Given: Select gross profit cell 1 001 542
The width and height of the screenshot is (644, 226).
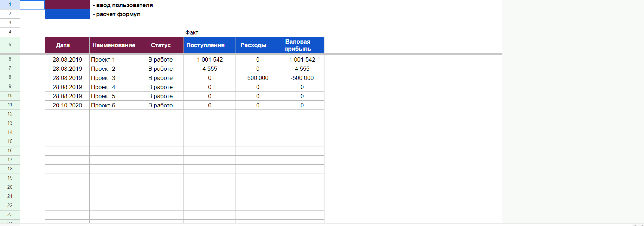Looking at the screenshot, I should click(x=302, y=59).
